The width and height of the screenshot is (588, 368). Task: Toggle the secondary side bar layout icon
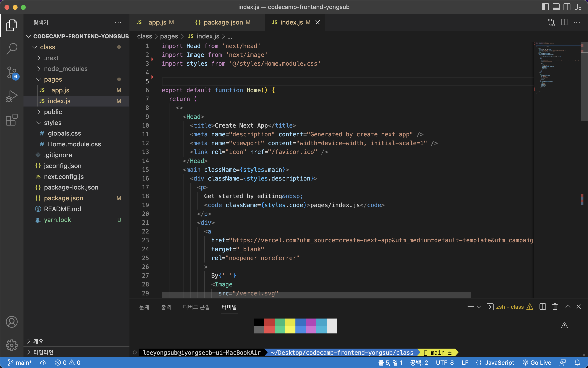click(567, 7)
